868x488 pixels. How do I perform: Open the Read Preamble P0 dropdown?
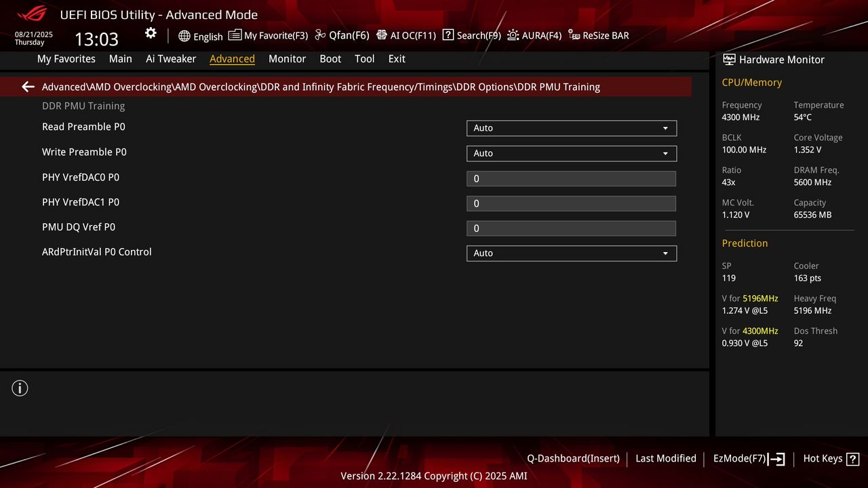[571, 128]
